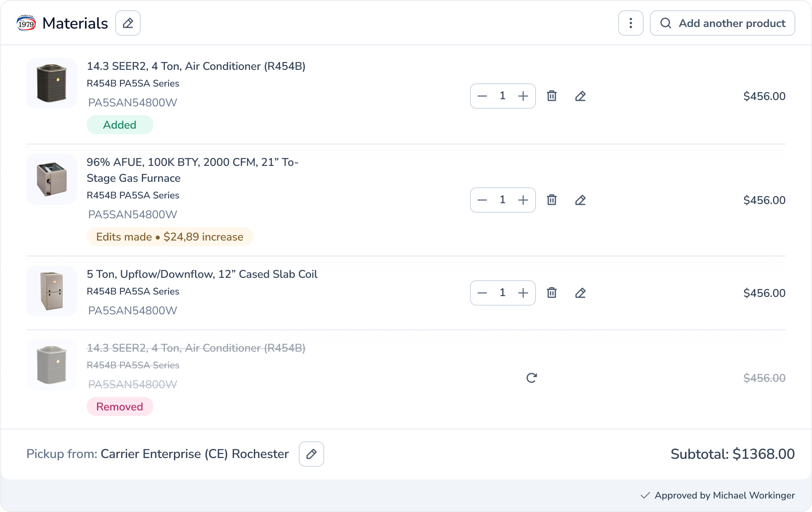This screenshot has height=512, width=812.
Task: Decrease quantity of Cased Slab Coil
Action: point(482,293)
